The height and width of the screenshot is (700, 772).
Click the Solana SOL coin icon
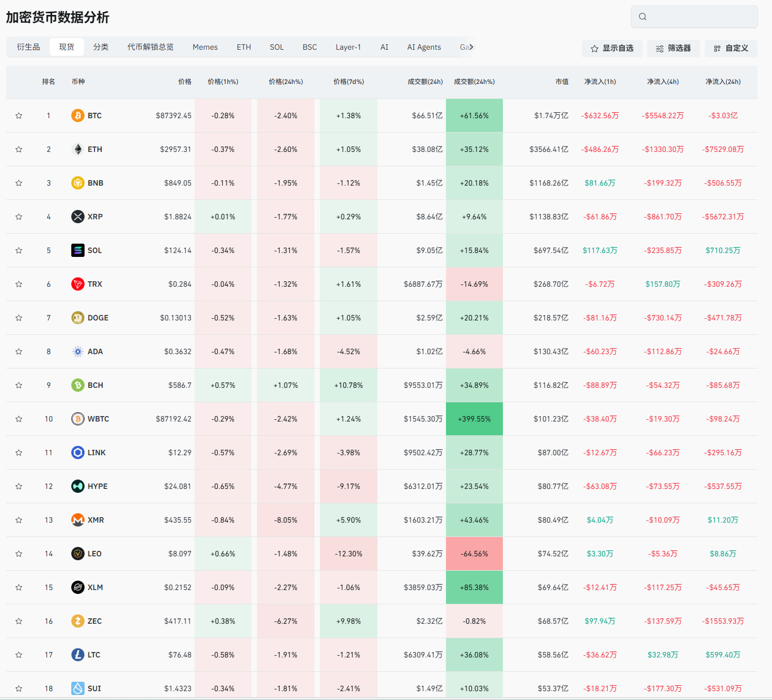78,250
